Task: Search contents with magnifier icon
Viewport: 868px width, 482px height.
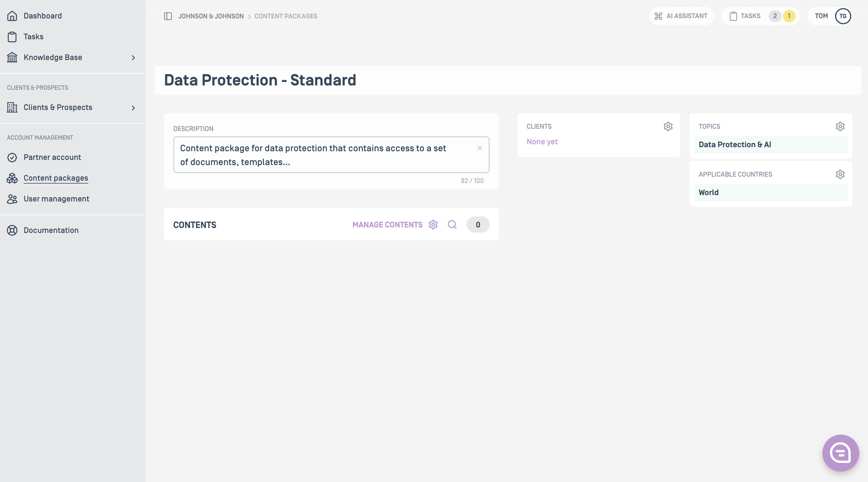Action: point(452,225)
